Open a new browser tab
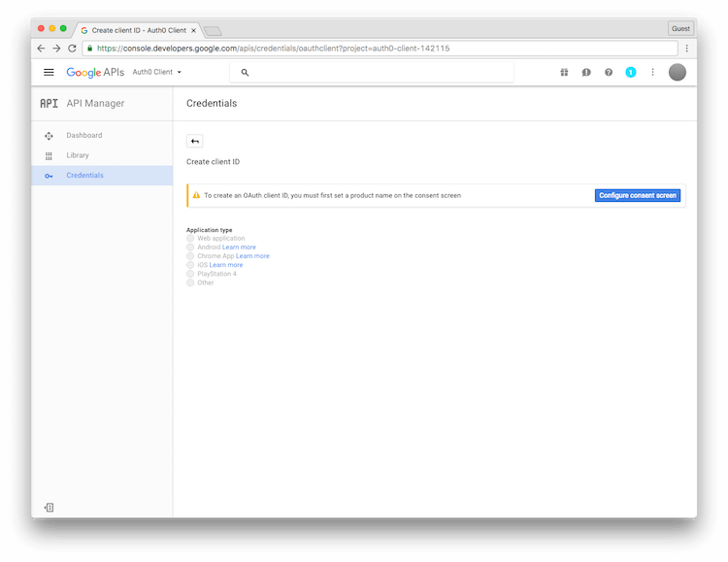 pos(213,31)
